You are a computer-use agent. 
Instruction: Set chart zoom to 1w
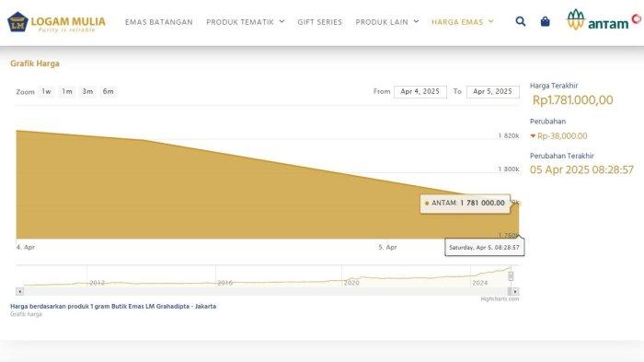[x=46, y=91]
